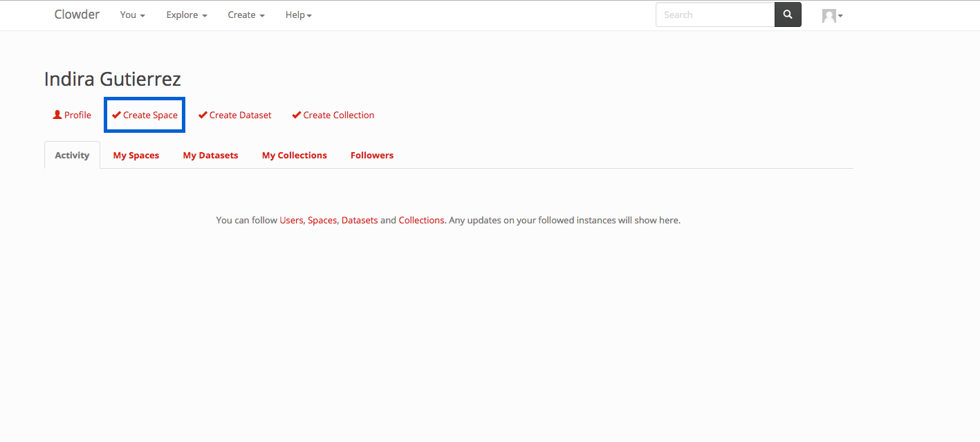Select the Followers tab

pos(371,155)
